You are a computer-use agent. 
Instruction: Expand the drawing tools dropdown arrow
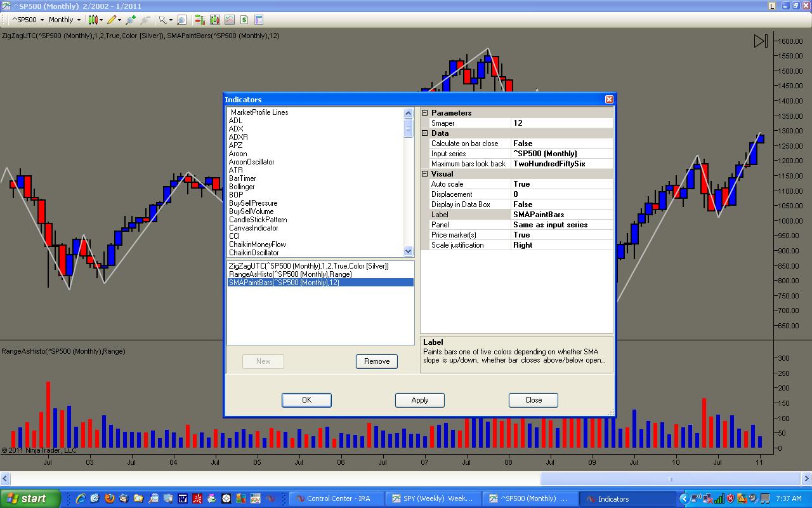[x=120, y=20]
